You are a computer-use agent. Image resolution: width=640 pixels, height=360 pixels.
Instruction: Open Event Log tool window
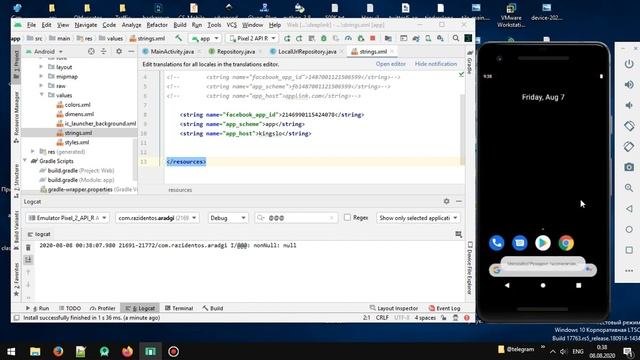tap(444, 308)
